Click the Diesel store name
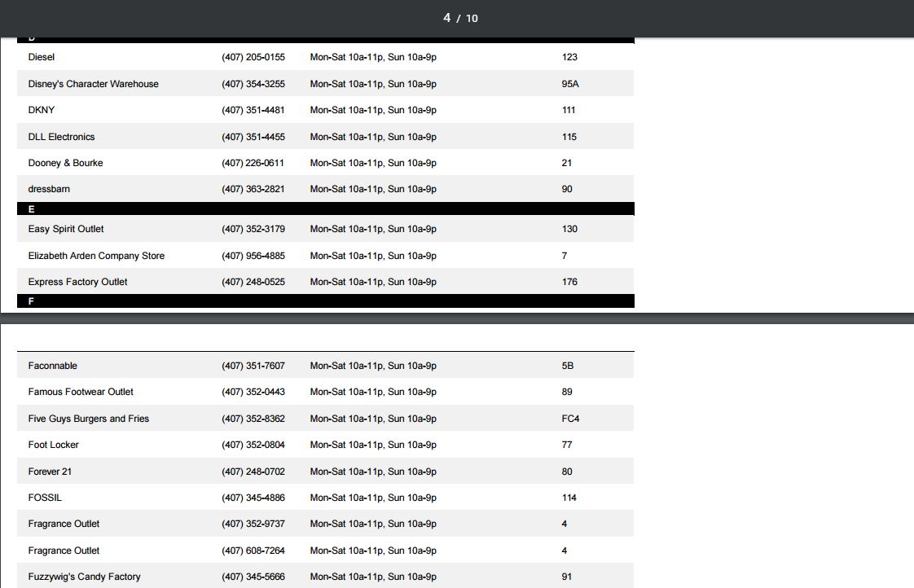914x588 pixels. click(x=42, y=58)
